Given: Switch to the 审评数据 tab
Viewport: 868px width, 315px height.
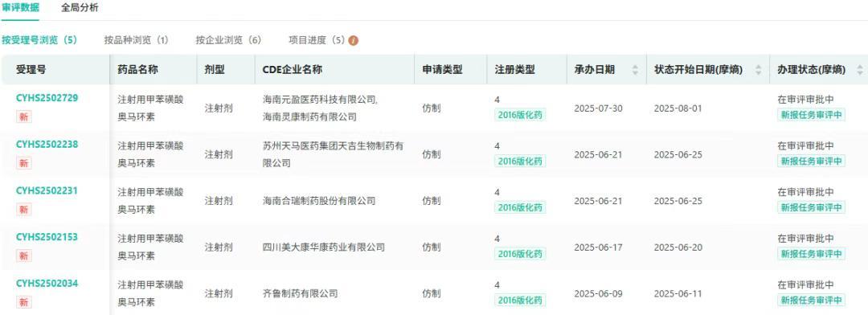Looking at the screenshot, I should pos(20,8).
